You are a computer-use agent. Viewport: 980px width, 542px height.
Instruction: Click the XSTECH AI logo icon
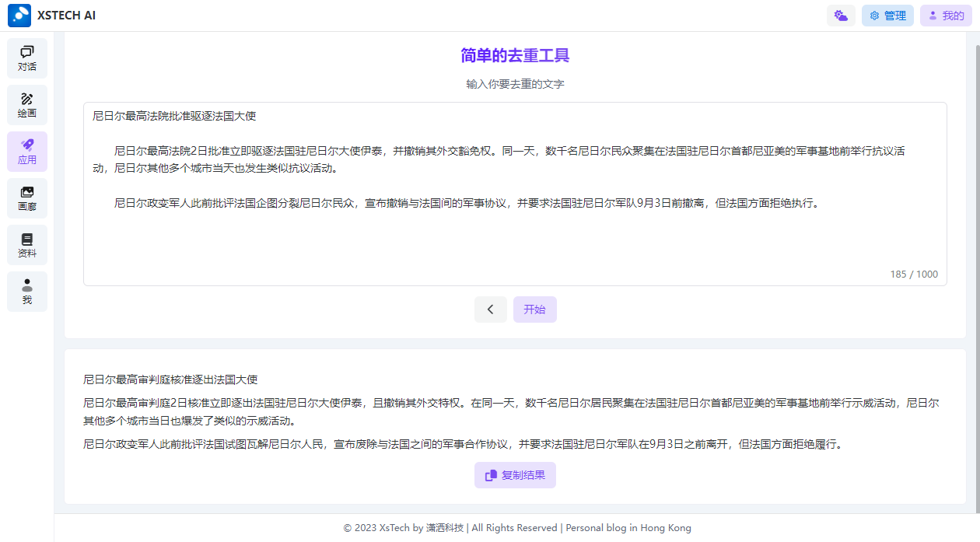[19, 16]
